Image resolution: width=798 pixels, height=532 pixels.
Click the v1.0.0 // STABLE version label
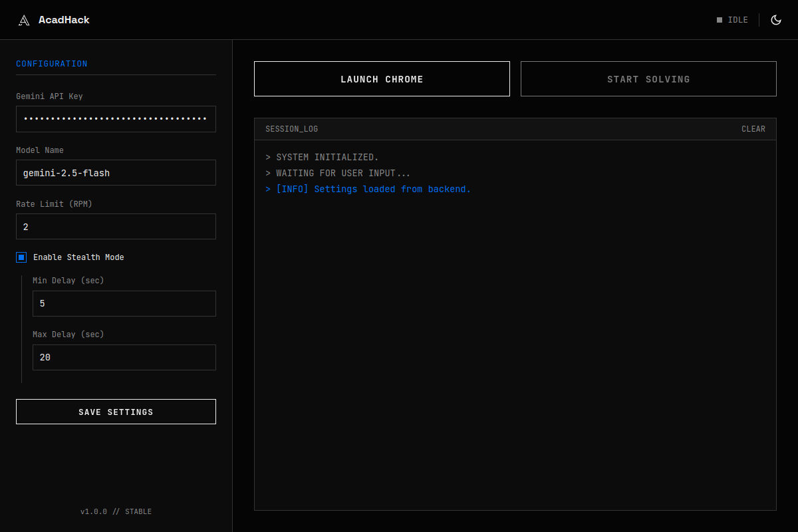[116, 511]
